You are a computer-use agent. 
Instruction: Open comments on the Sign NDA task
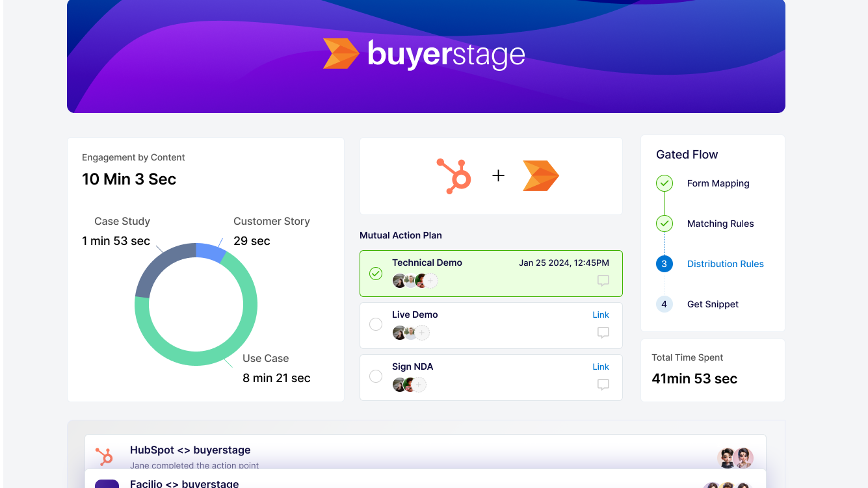point(603,384)
